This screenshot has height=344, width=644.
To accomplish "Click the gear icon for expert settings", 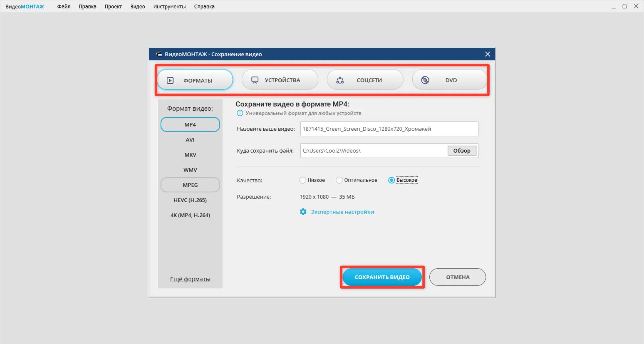I will 303,212.
